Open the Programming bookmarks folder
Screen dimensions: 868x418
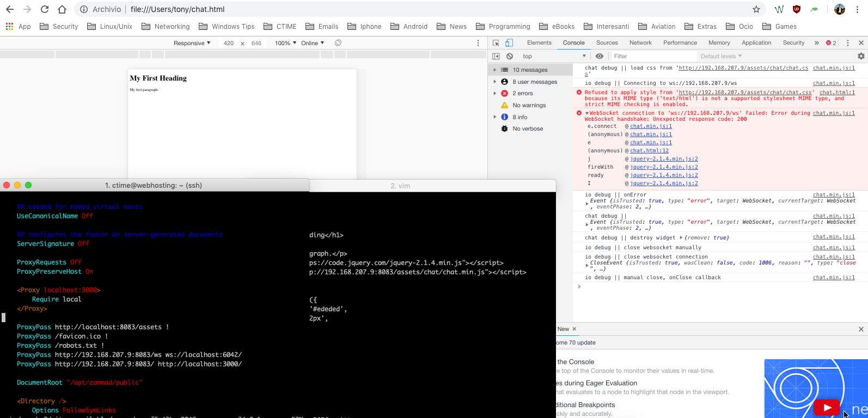click(503, 26)
